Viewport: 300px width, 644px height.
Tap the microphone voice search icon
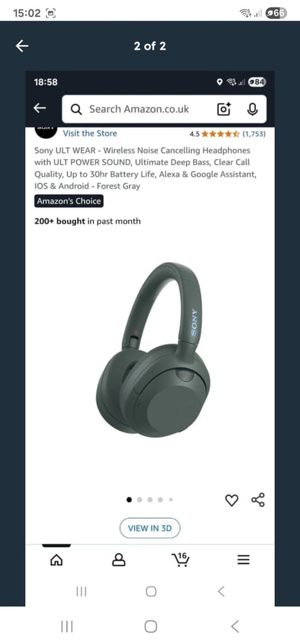(x=252, y=109)
